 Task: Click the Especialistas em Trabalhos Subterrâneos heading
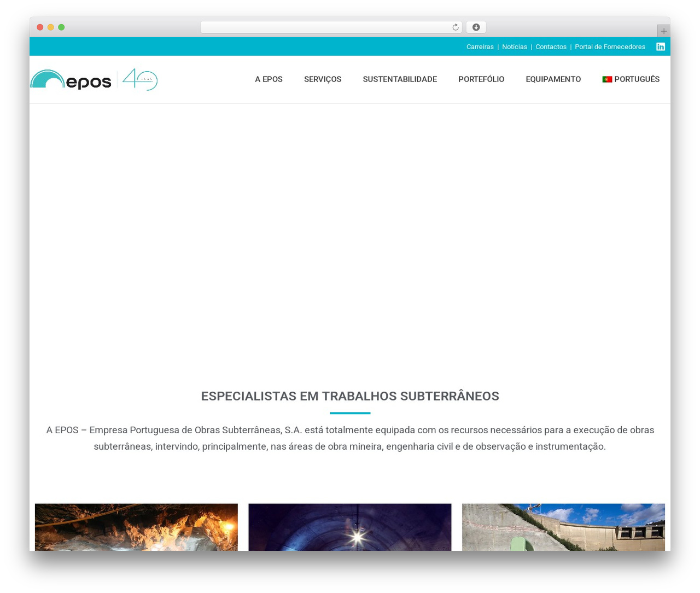click(350, 396)
